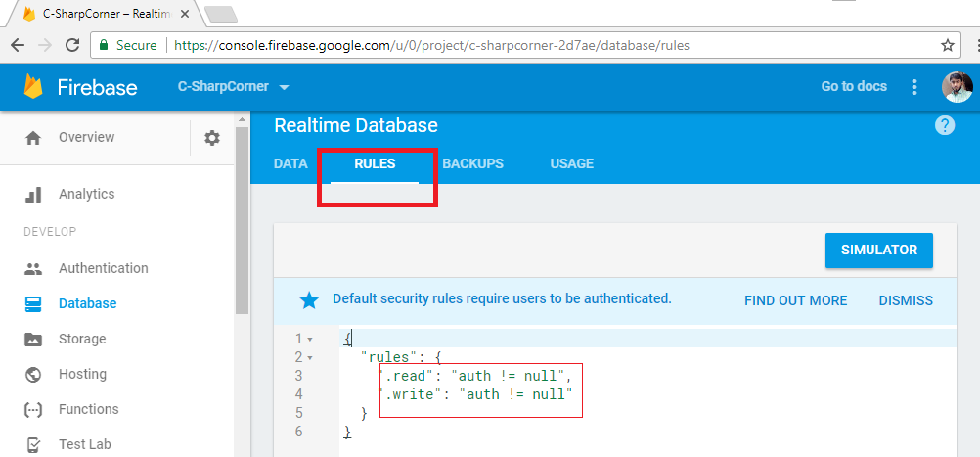
Task: Click the Authentication people icon
Action: click(x=32, y=269)
